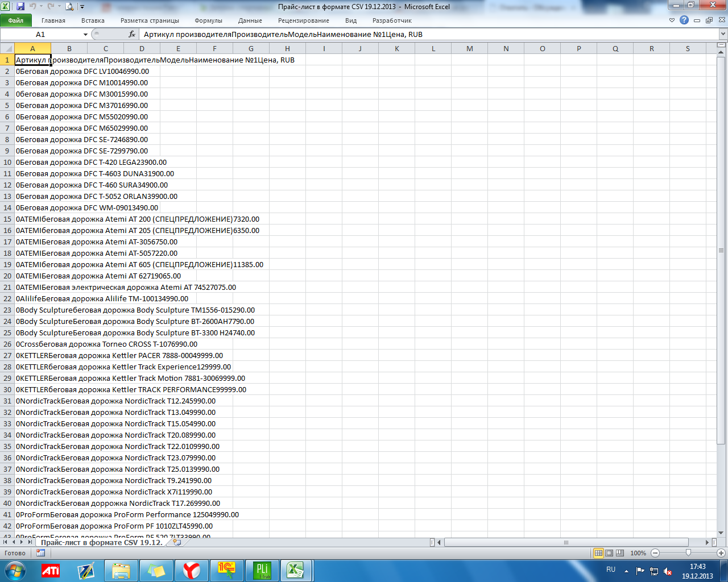
Task: Select the Прайс-лист в формате CSV sheet tab
Action: [x=102, y=542]
